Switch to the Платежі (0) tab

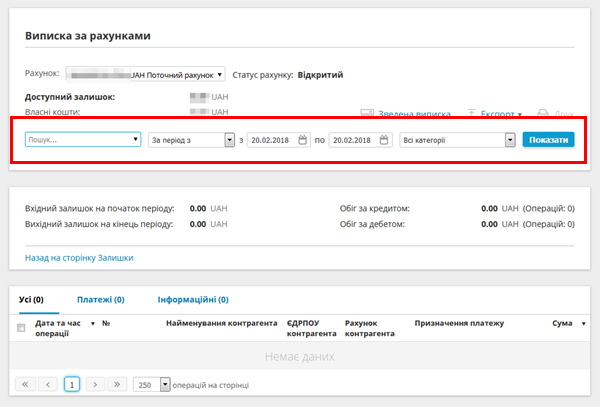[x=101, y=300]
